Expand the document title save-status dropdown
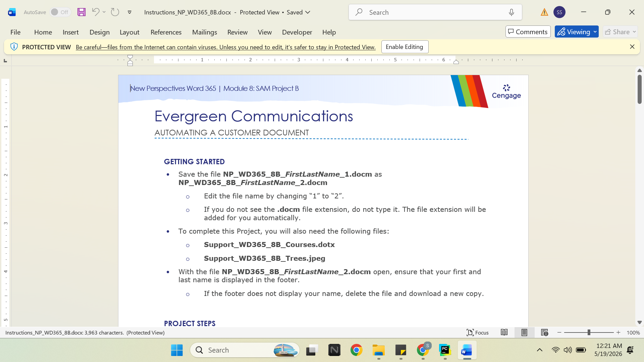This screenshot has height=362, width=644. [308, 12]
